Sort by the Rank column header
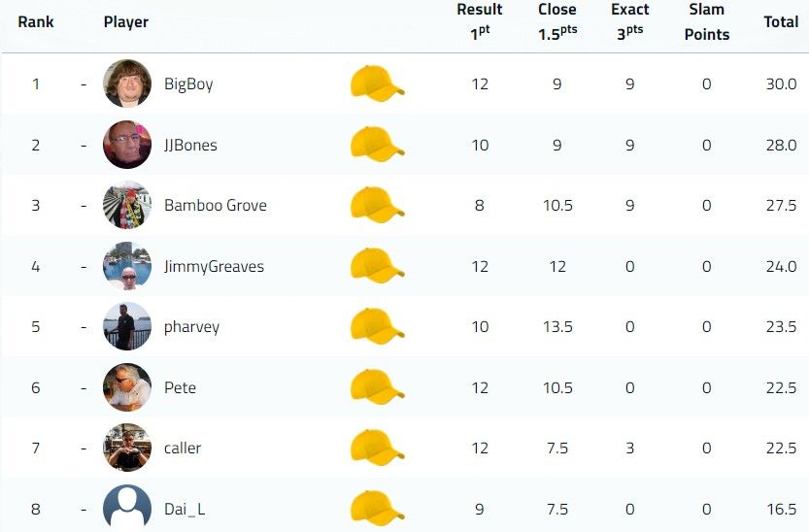The width and height of the screenshot is (809, 532). 36,21
